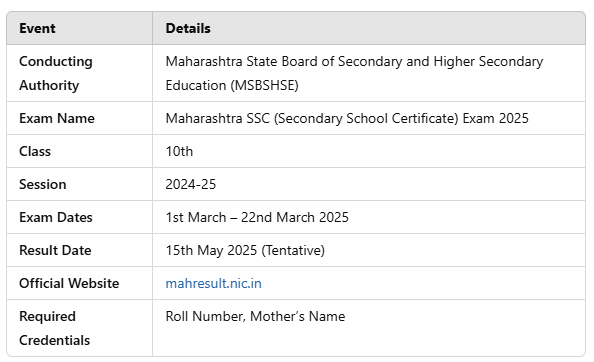Select the Session label cell
Screen dimensions: 594x362
pos(80,184)
